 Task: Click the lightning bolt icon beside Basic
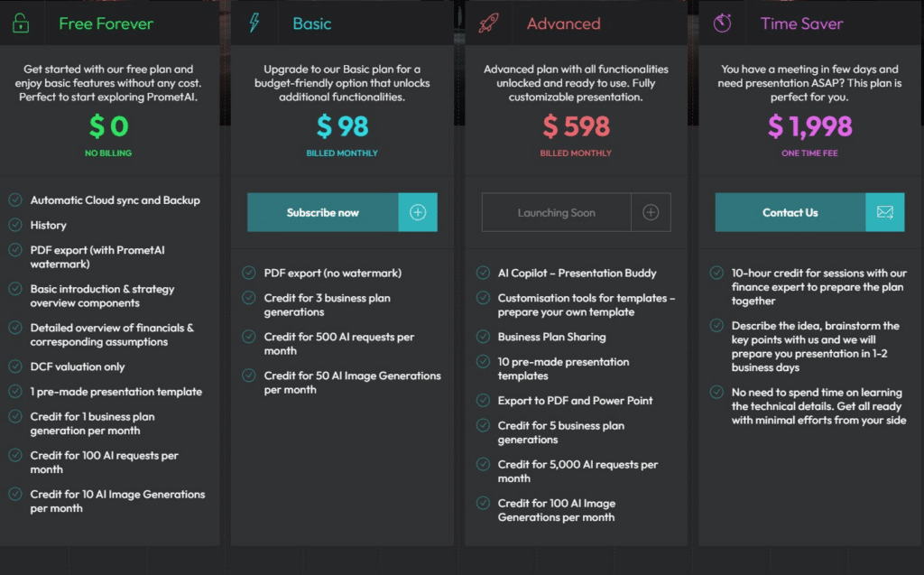click(254, 23)
